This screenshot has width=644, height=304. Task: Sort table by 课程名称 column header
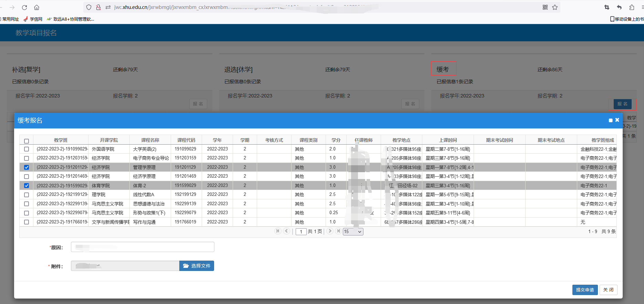[x=150, y=140]
